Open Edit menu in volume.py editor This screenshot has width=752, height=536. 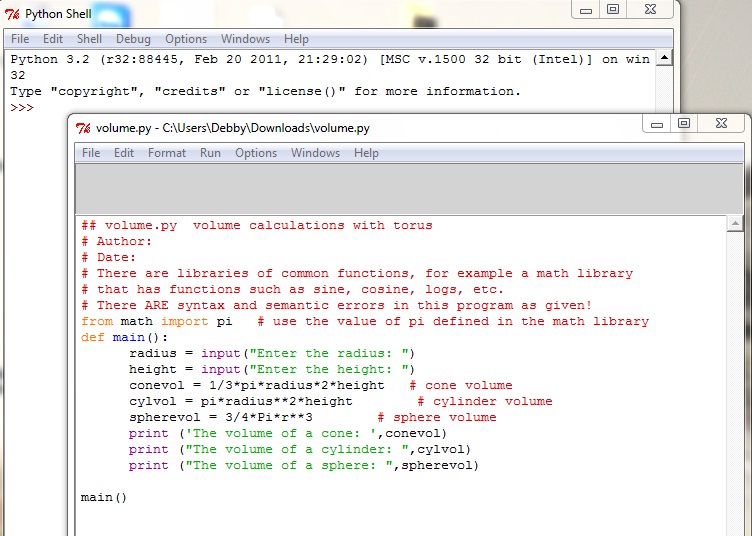[x=124, y=153]
